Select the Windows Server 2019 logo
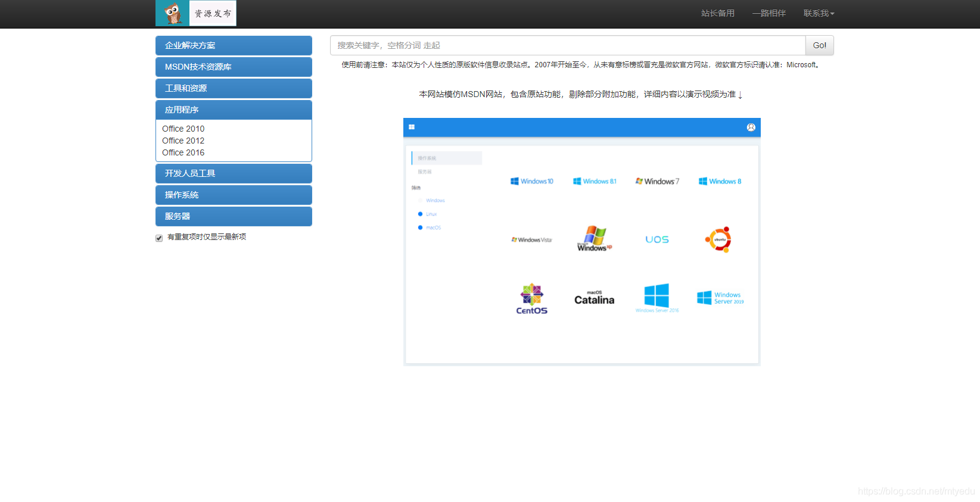Viewport: 980px width, 502px height. pyautogui.click(x=720, y=298)
